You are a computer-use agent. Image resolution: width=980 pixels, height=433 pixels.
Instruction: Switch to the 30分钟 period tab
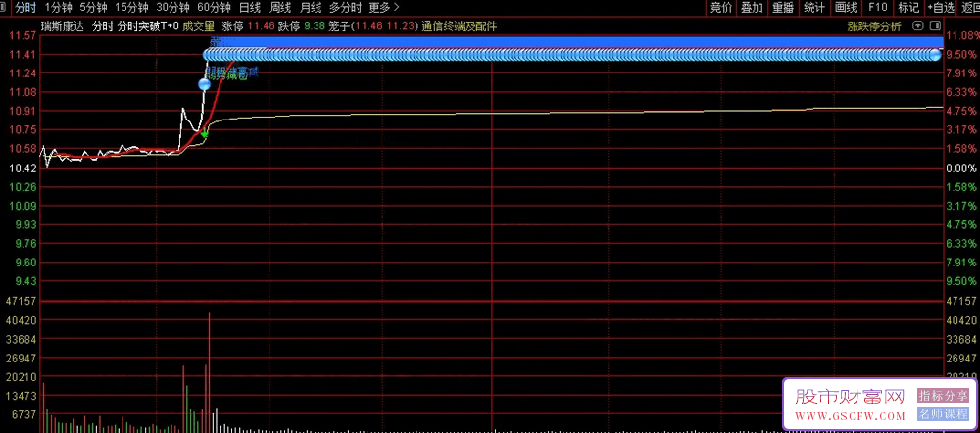coord(173,8)
